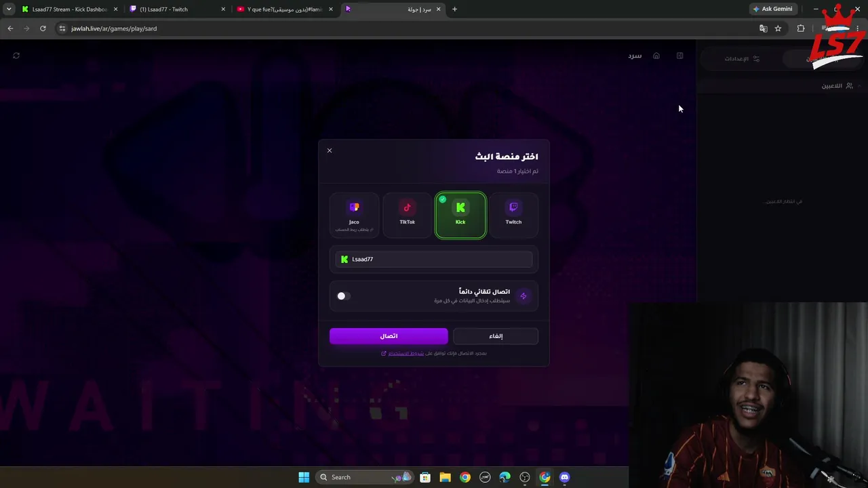Viewport: 868px width, 488px height.
Task: Click the purple اتصال connect button
Action: coord(389,336)
